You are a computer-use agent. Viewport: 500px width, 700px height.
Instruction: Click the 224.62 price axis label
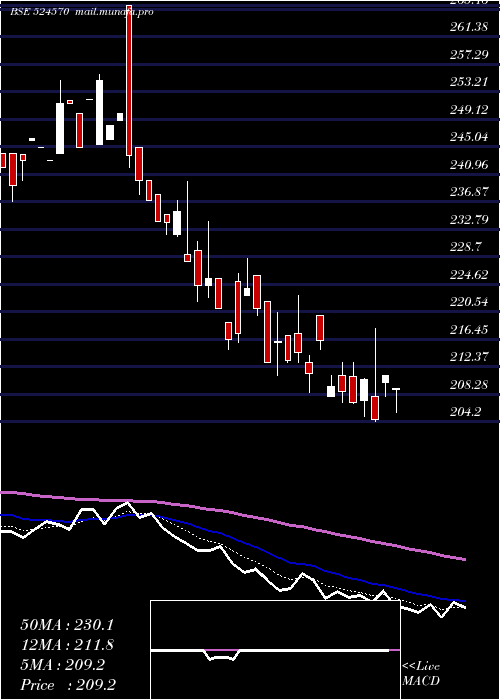click(x=469, y=275)
